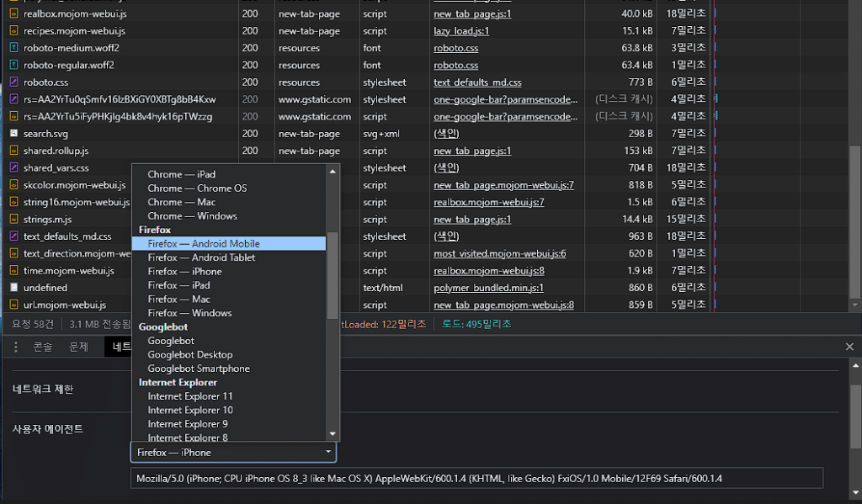Click the 네트워크 제한 label
This screenshot has height=504, width=862.
click(x=43, y=389)
